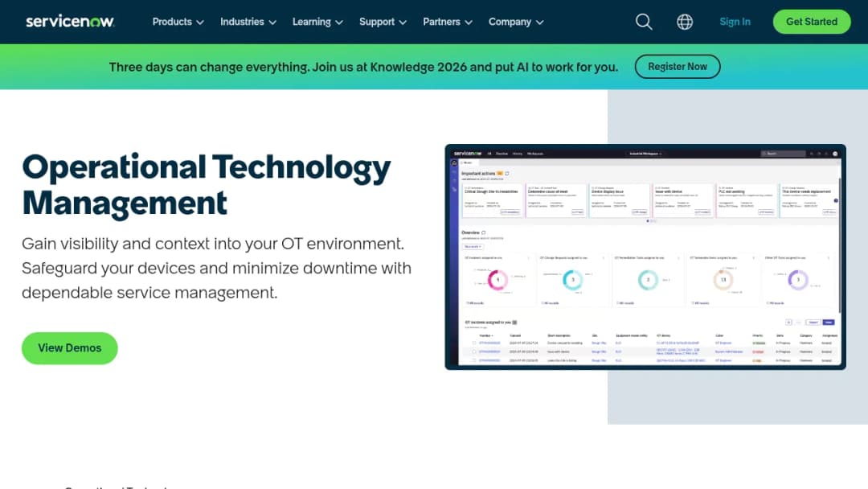Open the Industrial Workspace dashboard screenshot

645,257
